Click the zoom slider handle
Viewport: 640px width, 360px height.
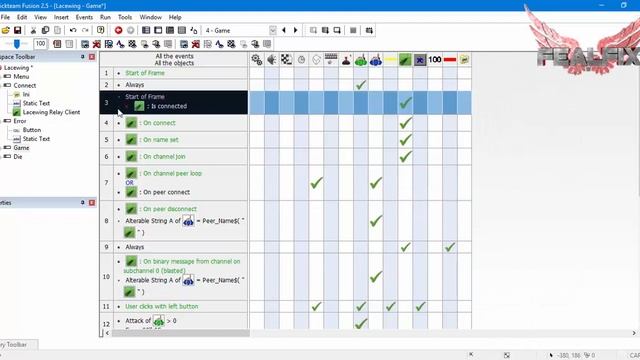(17, 44)
